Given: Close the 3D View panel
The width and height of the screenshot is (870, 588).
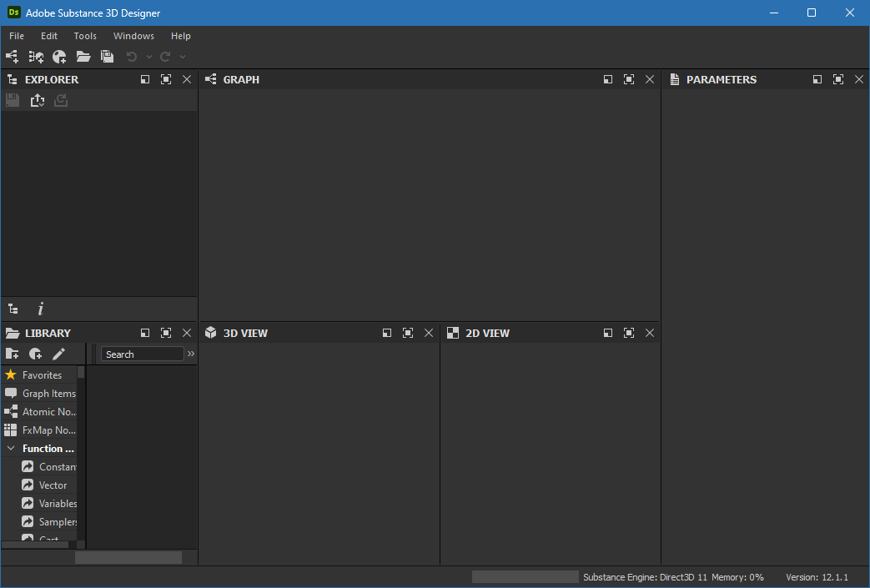Looking at the screenshot, I should click(429, 333).
